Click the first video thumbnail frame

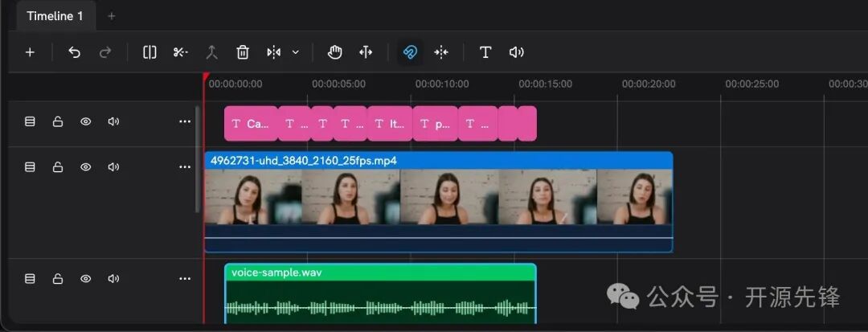pos(253,196)
